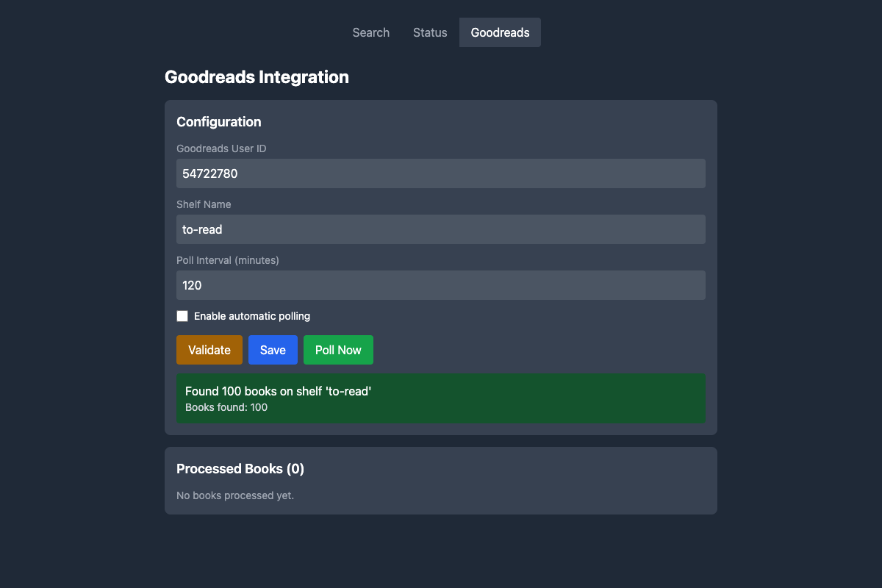The image size is (882, 588).
Task: Click the 'Goodreads User ID' label
Action: click(221, 148)
